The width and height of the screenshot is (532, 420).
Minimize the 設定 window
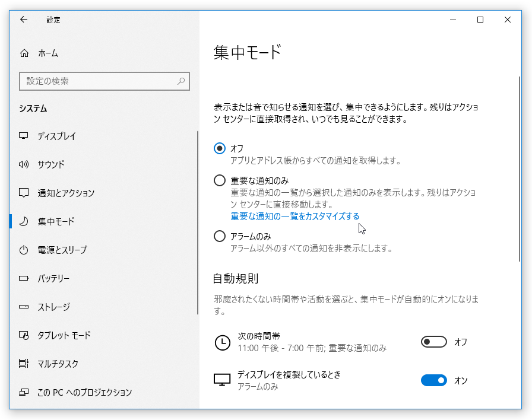(453, 20)
